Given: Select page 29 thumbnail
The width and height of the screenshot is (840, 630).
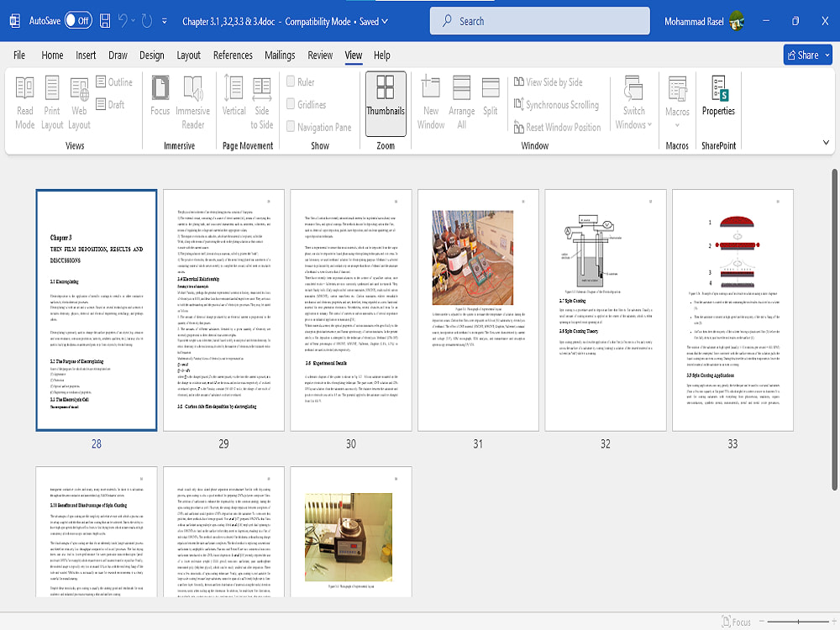Looking at the screenshot, I should [223, 310].
